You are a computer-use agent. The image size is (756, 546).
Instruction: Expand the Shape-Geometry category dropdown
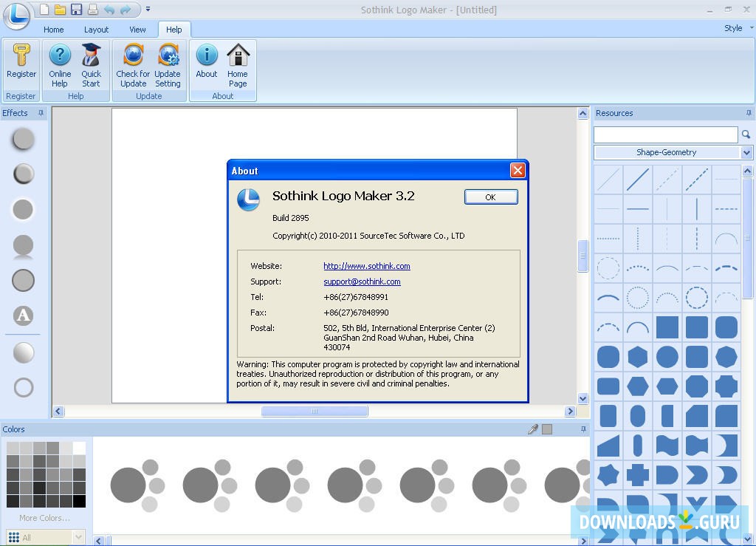(746, 152)
